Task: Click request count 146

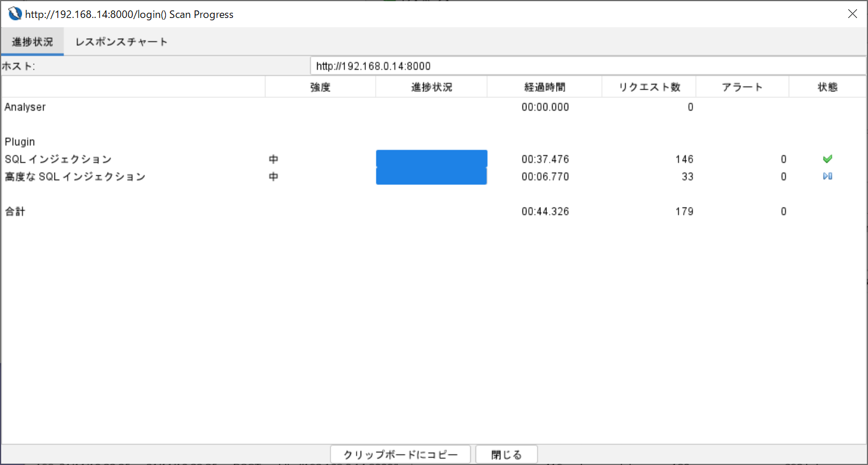Action: 684,159
